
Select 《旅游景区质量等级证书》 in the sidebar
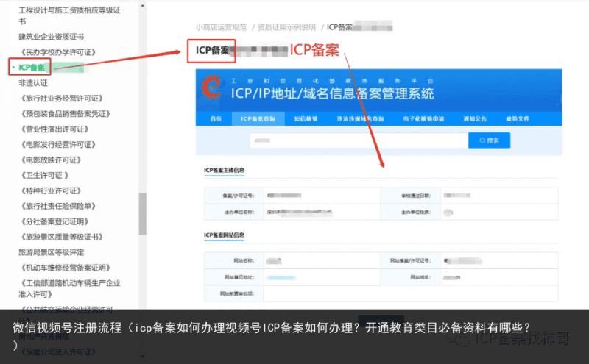[x=60, y=237]
